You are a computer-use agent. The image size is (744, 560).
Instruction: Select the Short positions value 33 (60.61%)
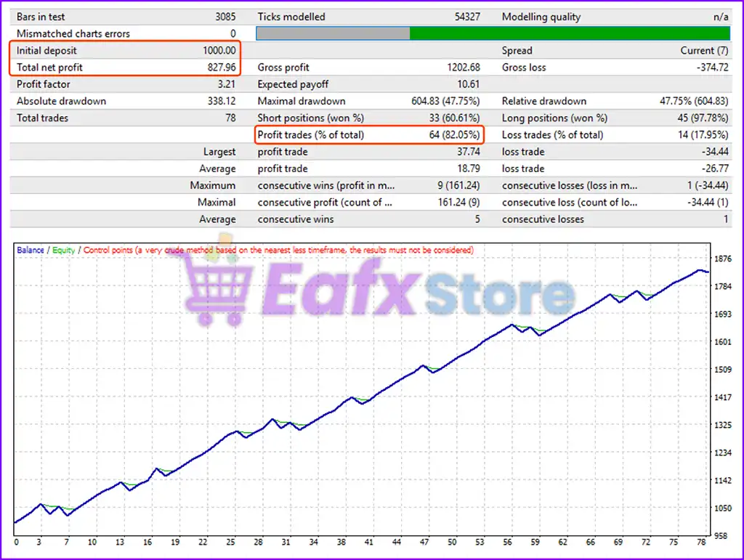coord(455,118)
